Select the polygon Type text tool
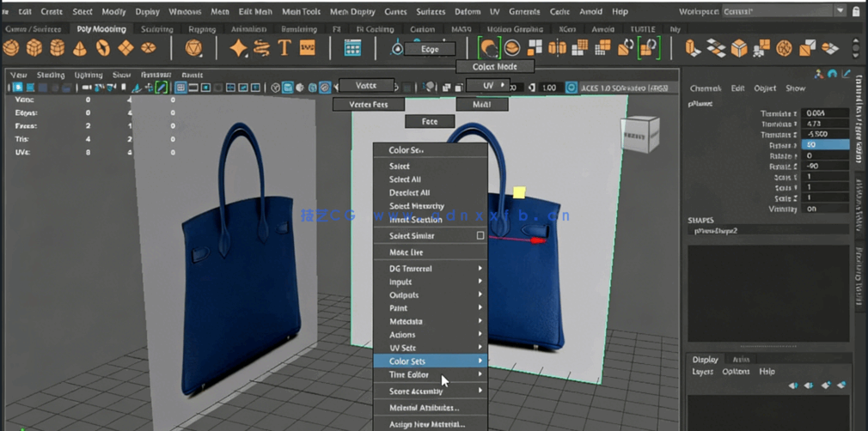This screenshot has width=868, height=431. point(284,48)
